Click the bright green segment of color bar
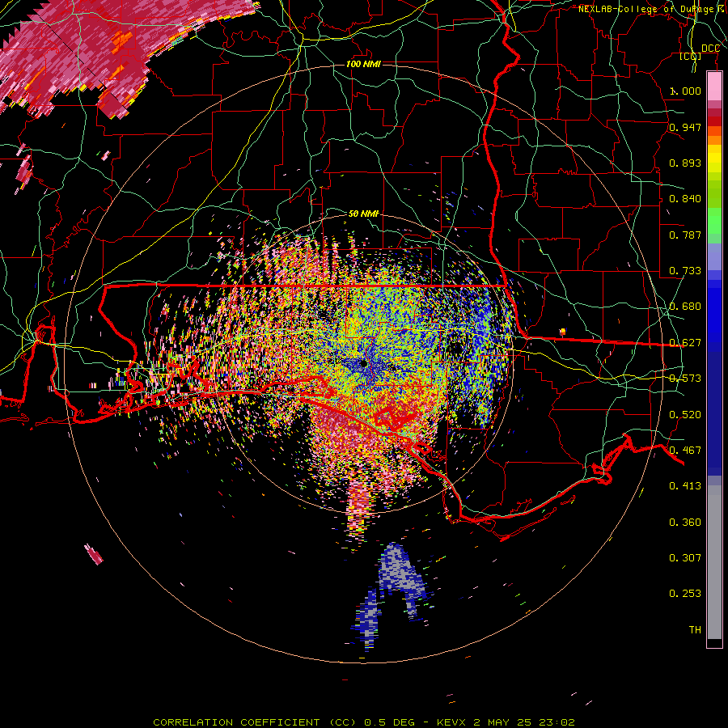Viewport: 728px width, 728px height. coord(714,222)
